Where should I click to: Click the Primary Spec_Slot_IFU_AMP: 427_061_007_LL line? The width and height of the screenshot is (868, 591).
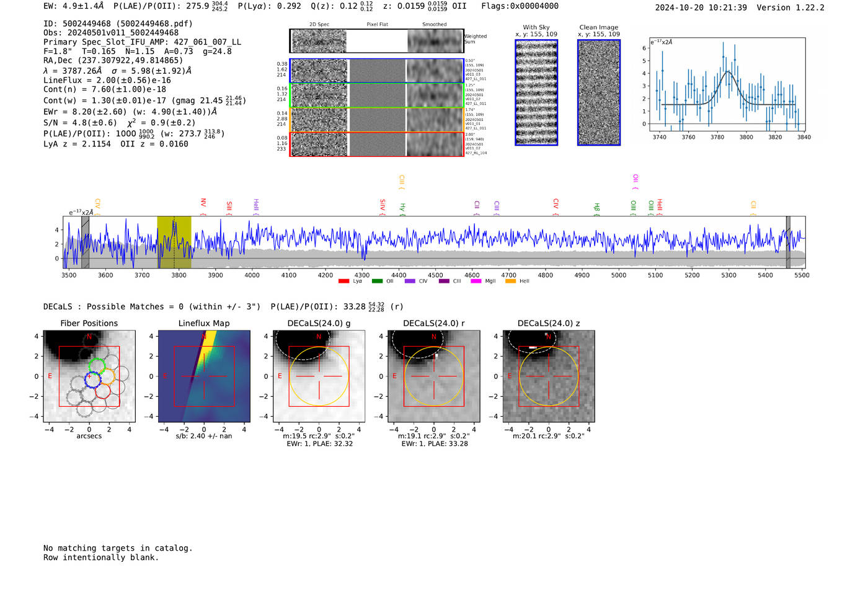[x=142, y=42]
